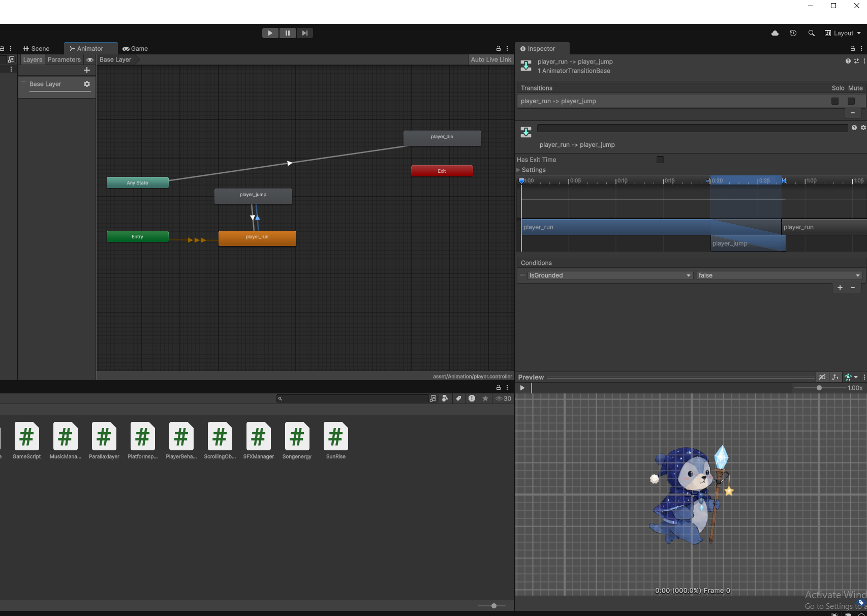This screenshot has height=616, width=867.
Task: Click the search magnifier in the top toolbar
Action: (812, 33)
